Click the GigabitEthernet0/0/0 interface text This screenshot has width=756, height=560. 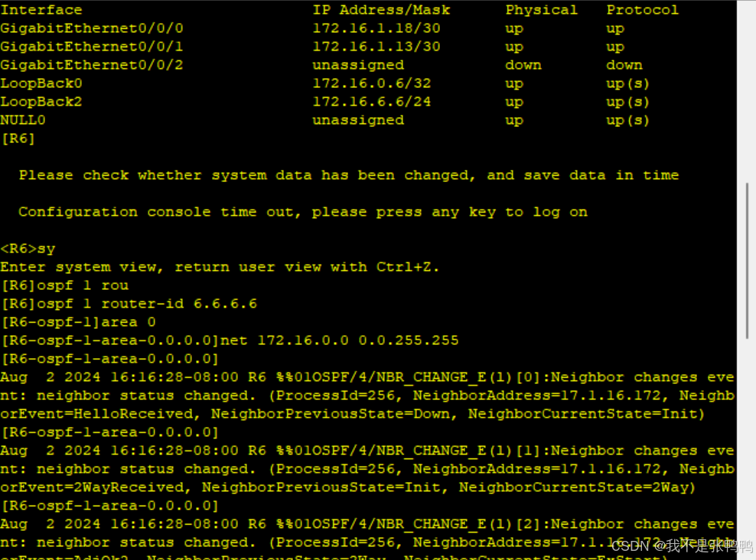coord(92,28)
